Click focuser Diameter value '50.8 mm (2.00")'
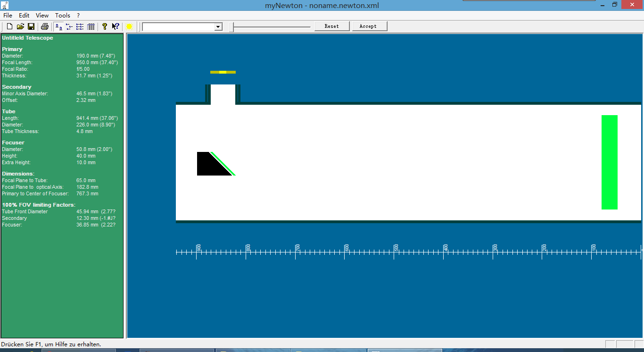 pos(94,149)
